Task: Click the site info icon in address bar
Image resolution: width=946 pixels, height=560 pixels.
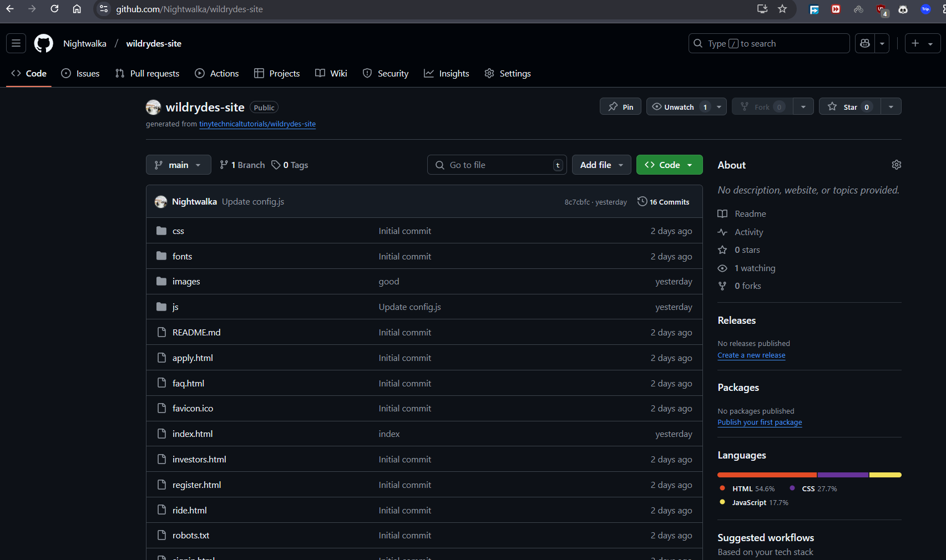Action: coord(104,9)
